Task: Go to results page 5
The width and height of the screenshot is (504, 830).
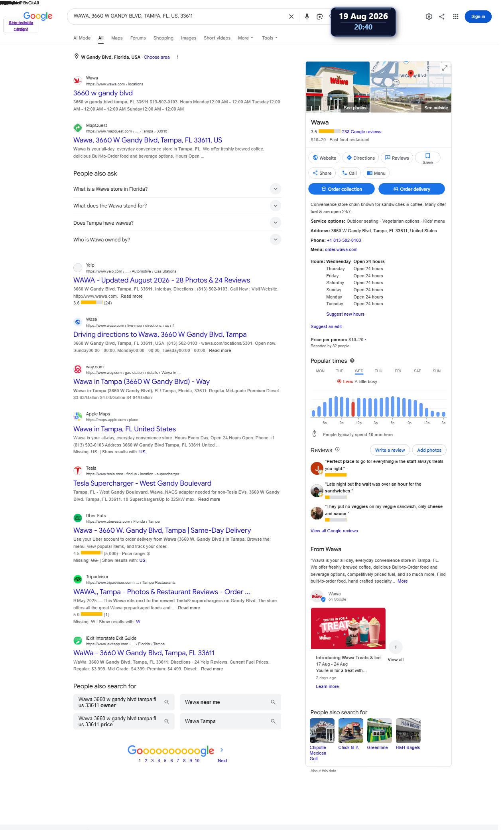Action: 165,761
